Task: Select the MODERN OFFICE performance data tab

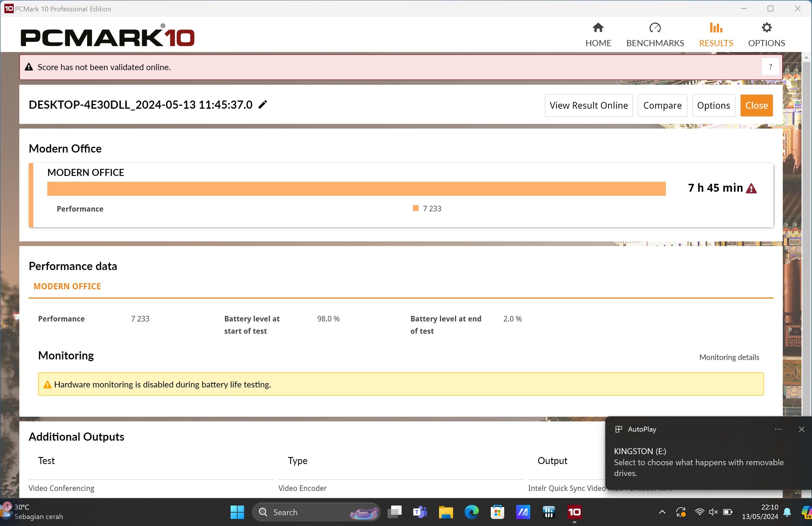Action: click(x=67, y=286)
